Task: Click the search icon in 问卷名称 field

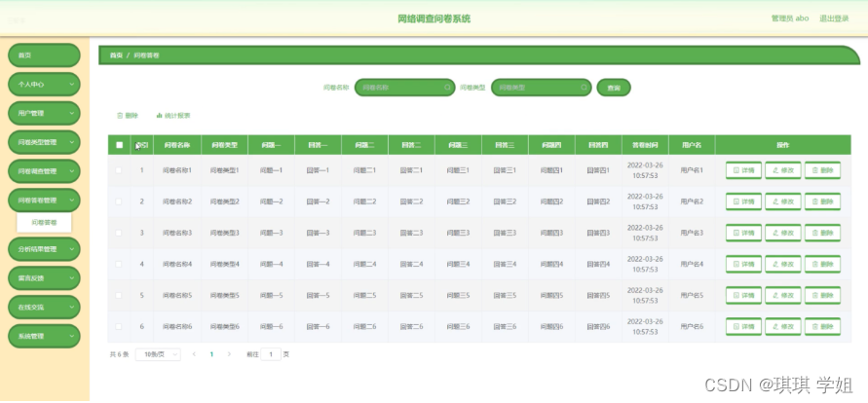Action: pyautogui.click(x=447, y=88)
